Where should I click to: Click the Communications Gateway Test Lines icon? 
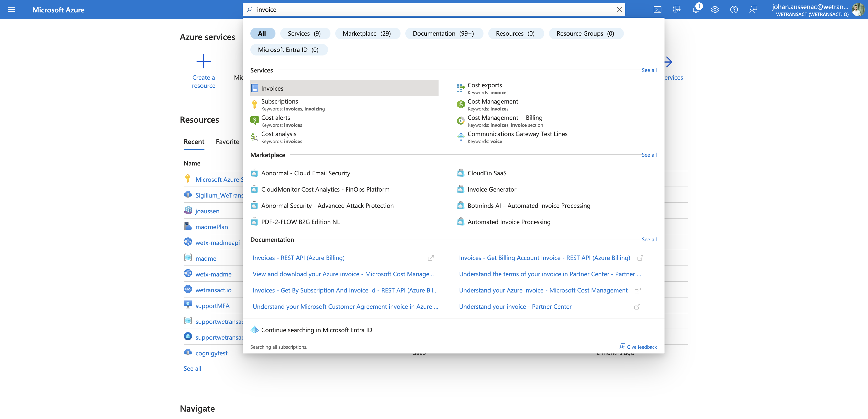461,137
